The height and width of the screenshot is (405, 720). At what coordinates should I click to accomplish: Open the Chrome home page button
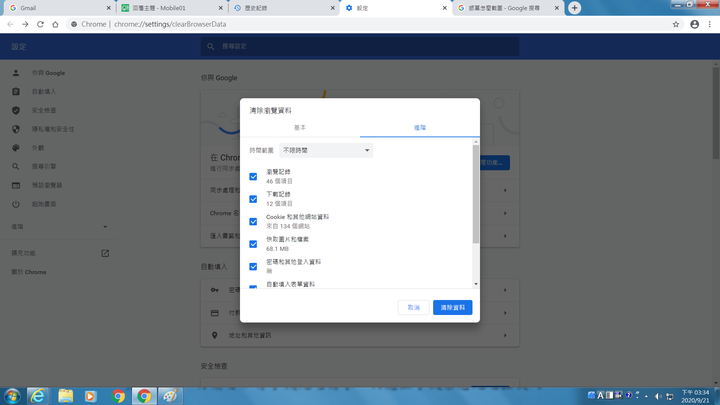(55, 24)
